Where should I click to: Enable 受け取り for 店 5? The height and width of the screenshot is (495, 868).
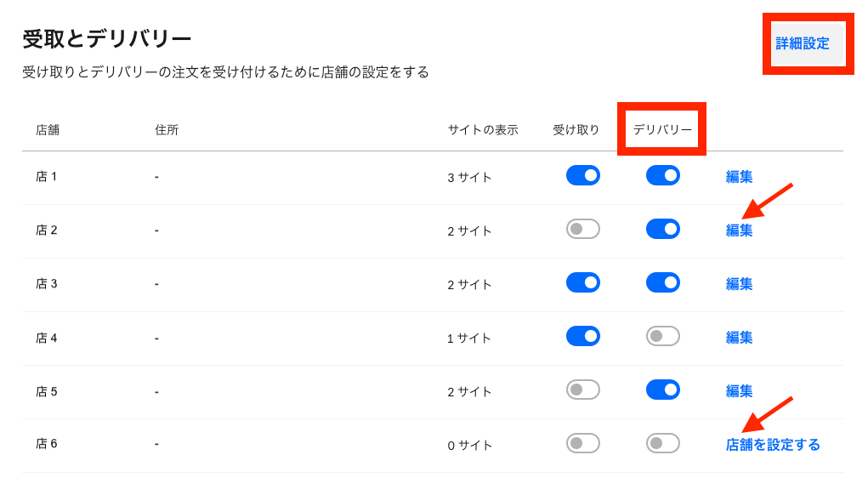pos(583,390)
